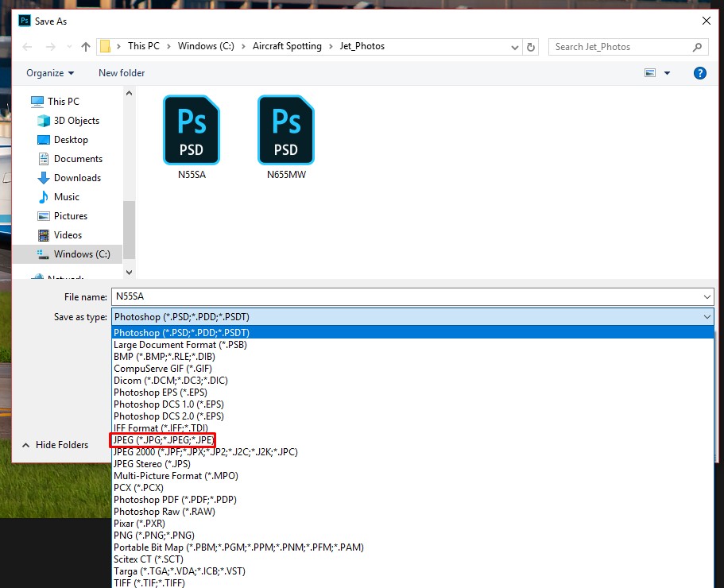Open the Help button

click(699, 73)
